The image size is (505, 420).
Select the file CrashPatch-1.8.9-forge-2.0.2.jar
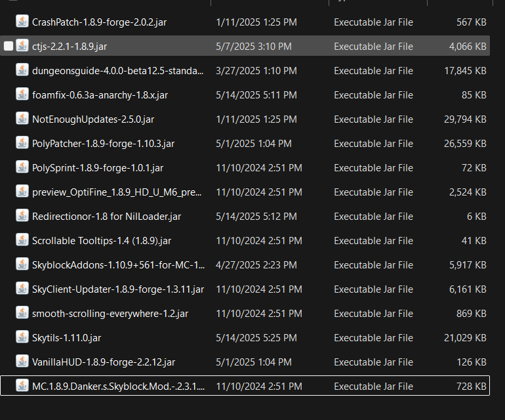(99, 22)
